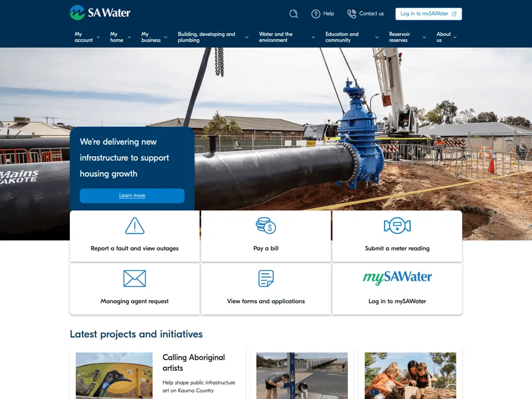Viewport: 532px width, 399px height.
Task: Open the search magnifier icon
Action: [x=294, y=14]
